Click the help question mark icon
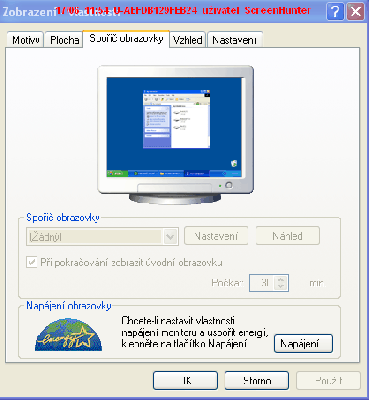The width and height of the screenshot is (369, 400). [335, 12]
